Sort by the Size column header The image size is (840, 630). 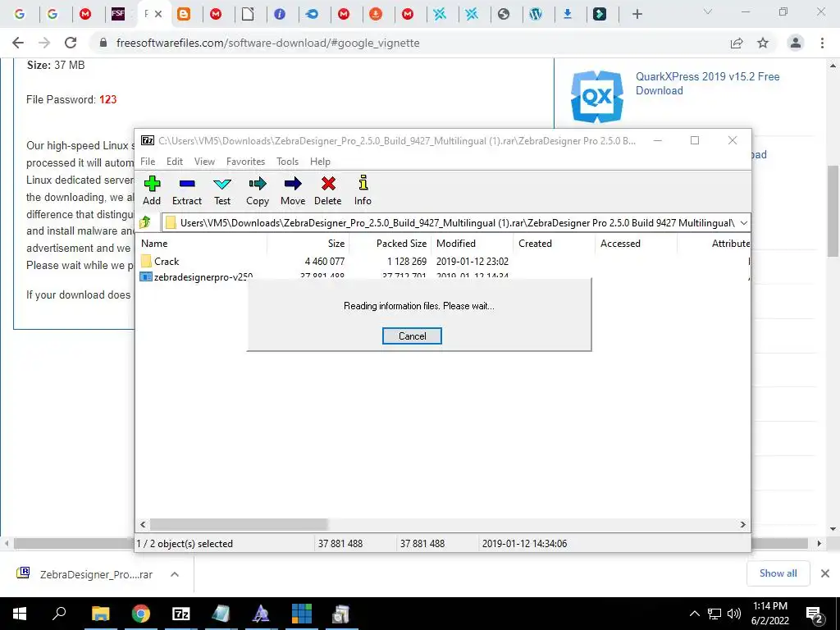click(x=308, y=243)
